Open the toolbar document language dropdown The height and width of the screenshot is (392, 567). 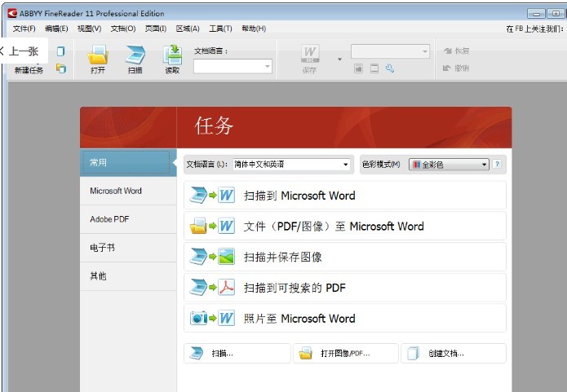pyautogui.click(x=233, y=66)
